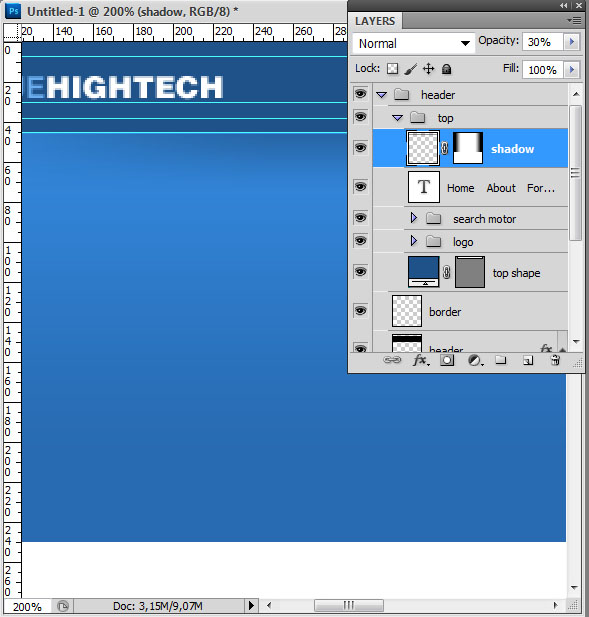Open the status bar info arrow menu

(x=251, y=605)
